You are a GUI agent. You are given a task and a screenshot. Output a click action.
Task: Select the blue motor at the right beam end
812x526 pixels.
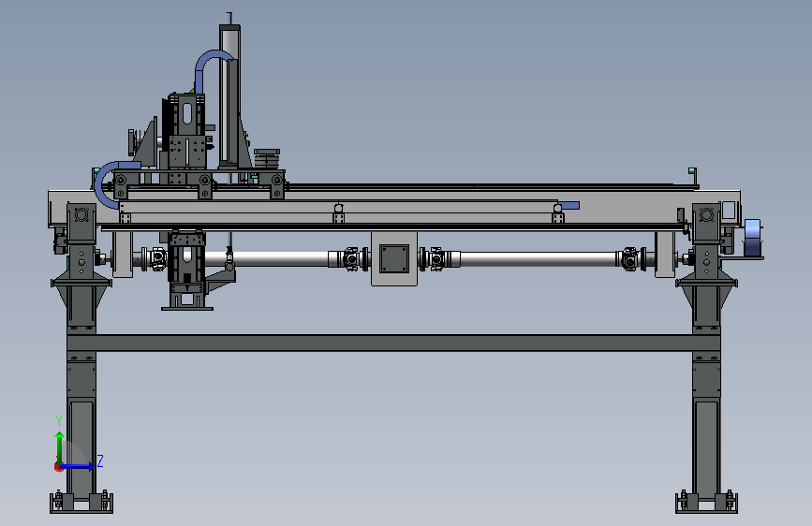click(x=753, y=238)
